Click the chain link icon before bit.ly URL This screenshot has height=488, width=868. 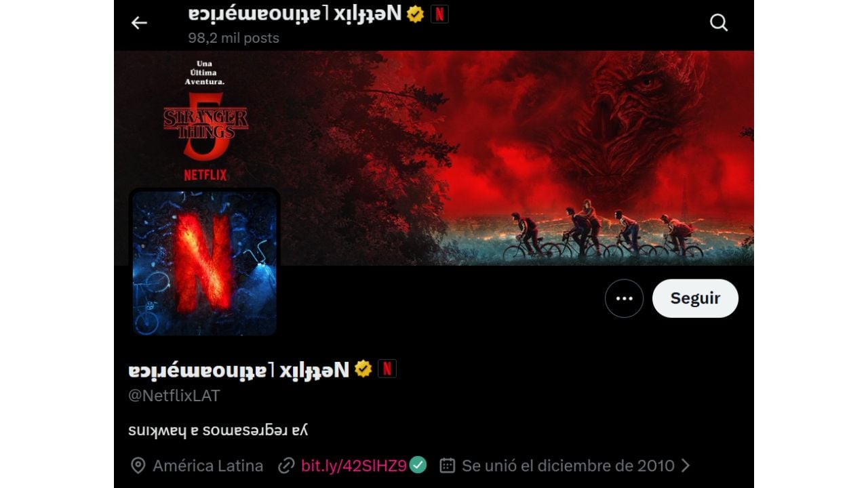[287, 466]
